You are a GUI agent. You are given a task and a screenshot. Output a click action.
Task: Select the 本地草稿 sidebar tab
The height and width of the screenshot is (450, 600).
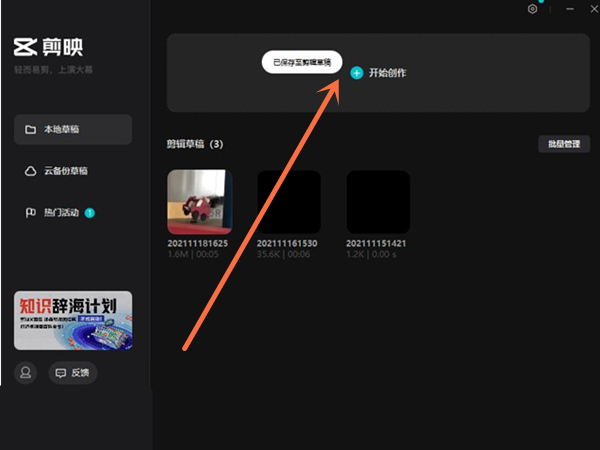point(72,130)
